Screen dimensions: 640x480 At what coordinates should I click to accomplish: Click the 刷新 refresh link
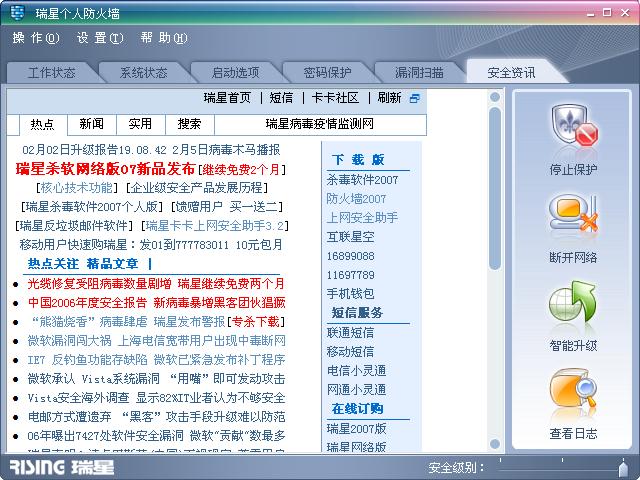(389, 98)
